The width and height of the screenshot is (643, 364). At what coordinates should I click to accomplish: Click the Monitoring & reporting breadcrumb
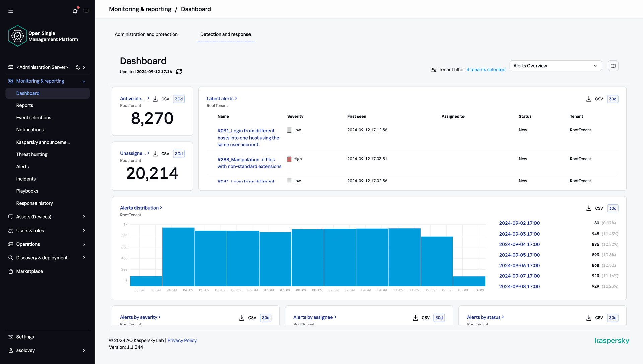pos(140,9)
